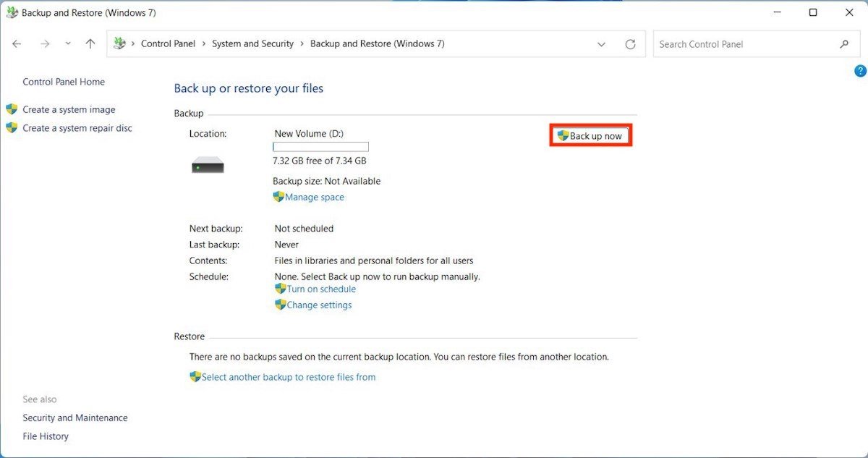Click the '7.32 GB free of 7.34 GB' text
The image size is (868, 458).
pos(320,161)
